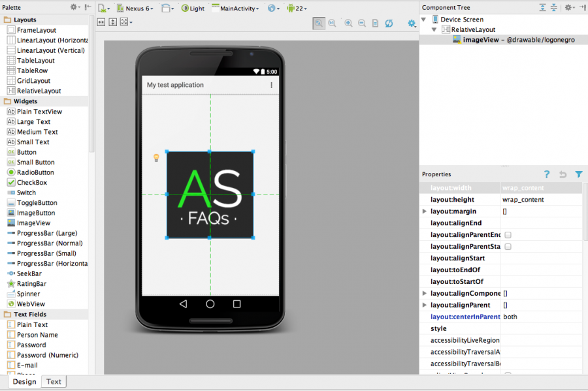Expand the layout:margin property
588x391 pixels.
(x=425, y=211)
